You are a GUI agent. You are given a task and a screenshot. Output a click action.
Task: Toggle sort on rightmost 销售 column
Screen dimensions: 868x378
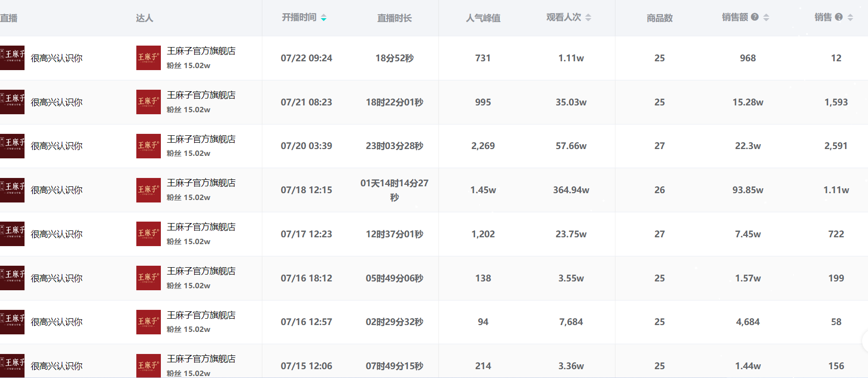click(850, 18)
